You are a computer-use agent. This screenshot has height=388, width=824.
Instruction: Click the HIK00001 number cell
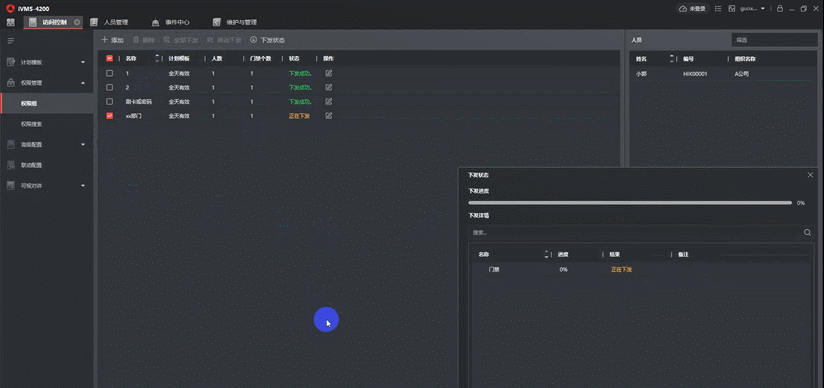(695, 74)
